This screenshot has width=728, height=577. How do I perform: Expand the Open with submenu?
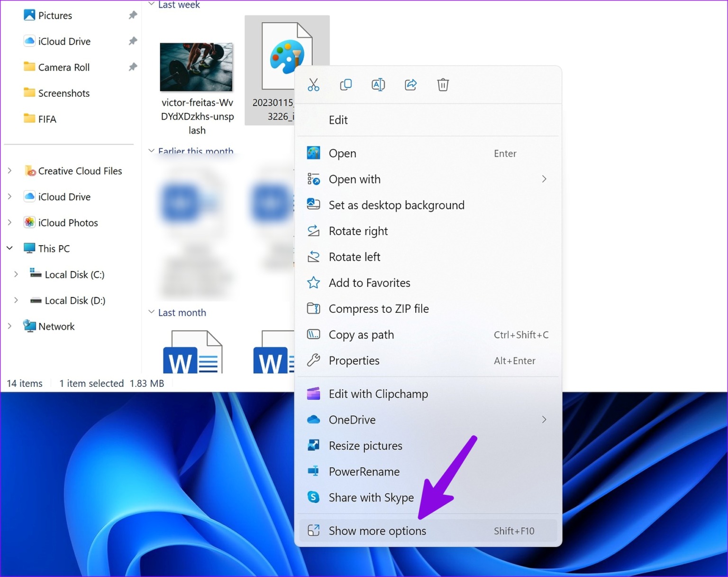tap(544, 179)
